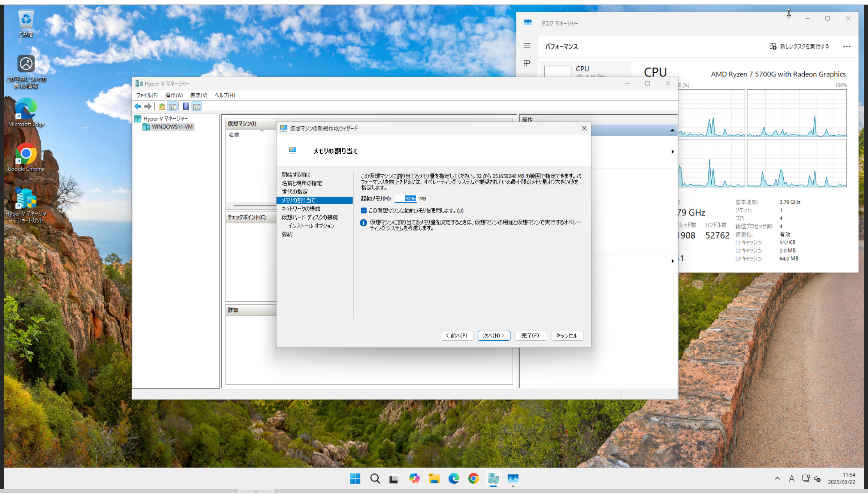Click the startup memory input field
The height and width of the screenshot is (494, 868).
pos(406,199)
